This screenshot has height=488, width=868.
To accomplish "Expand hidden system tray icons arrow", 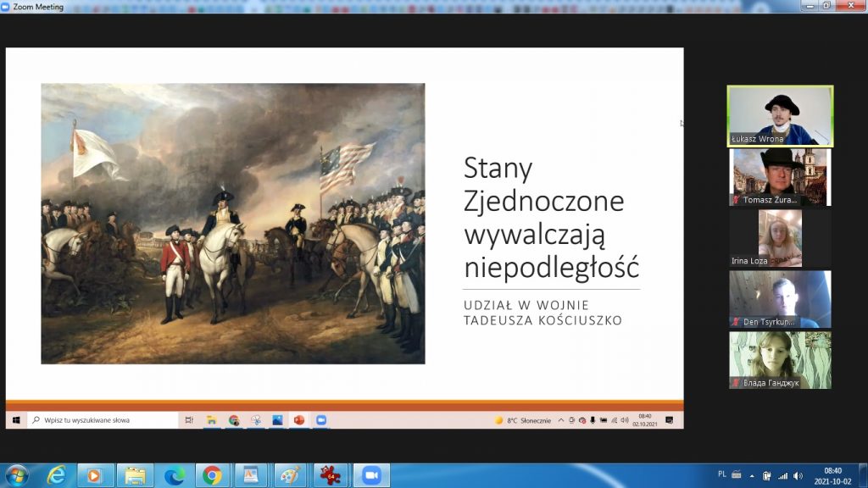I will 752,475.
